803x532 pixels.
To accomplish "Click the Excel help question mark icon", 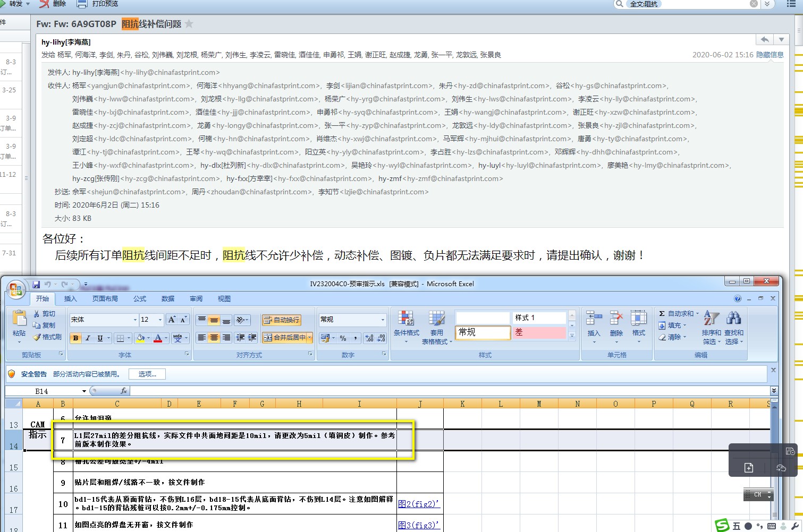I will pyautogui.click(x=738, y=299).
